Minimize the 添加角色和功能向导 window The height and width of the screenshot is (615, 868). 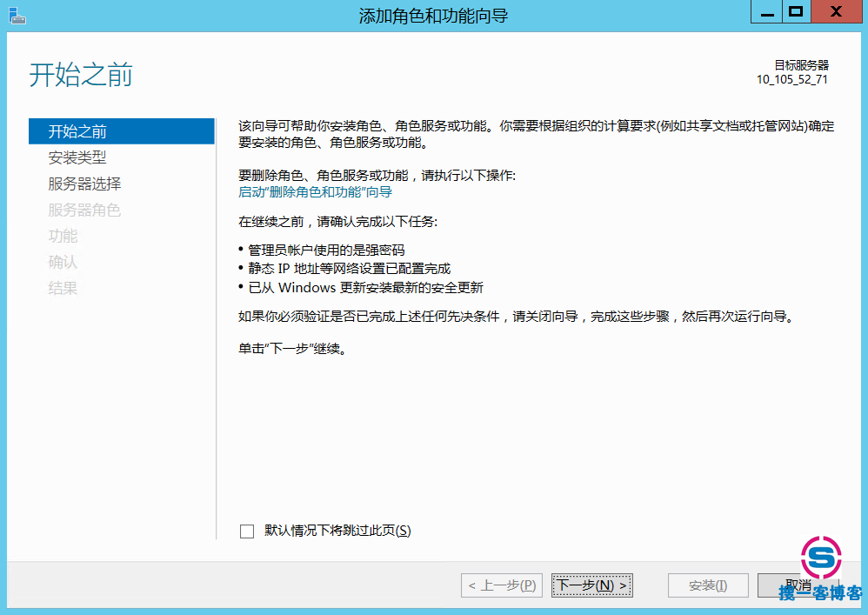pyautogui.click(x=765, y=12)
